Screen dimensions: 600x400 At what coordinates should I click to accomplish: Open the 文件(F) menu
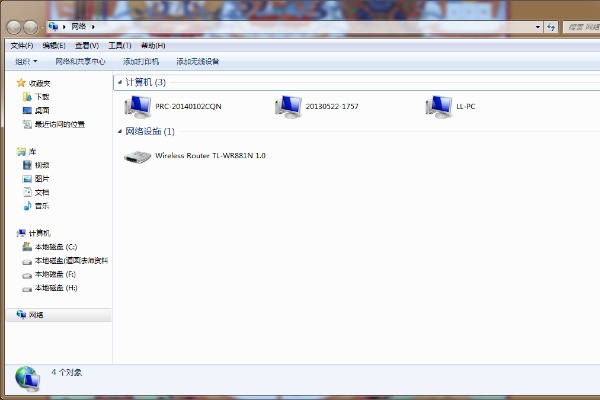[x=21, y=45]
